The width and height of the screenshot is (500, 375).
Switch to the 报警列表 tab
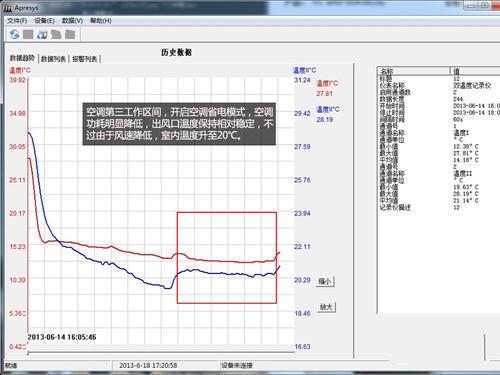point(84,59)
